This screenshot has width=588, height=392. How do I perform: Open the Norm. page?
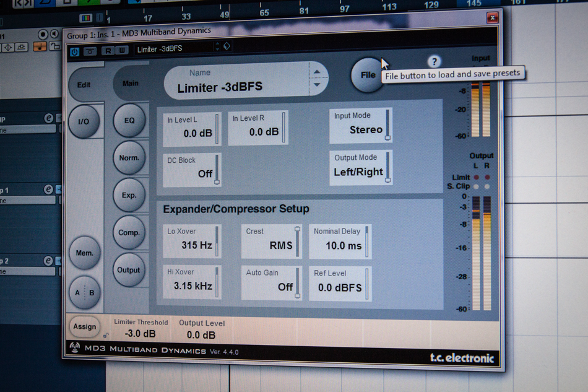coord(129,158)
